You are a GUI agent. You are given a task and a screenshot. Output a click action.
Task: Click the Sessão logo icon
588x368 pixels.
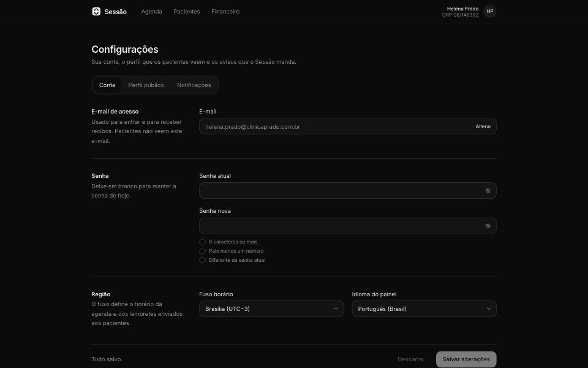coord(96,12)
